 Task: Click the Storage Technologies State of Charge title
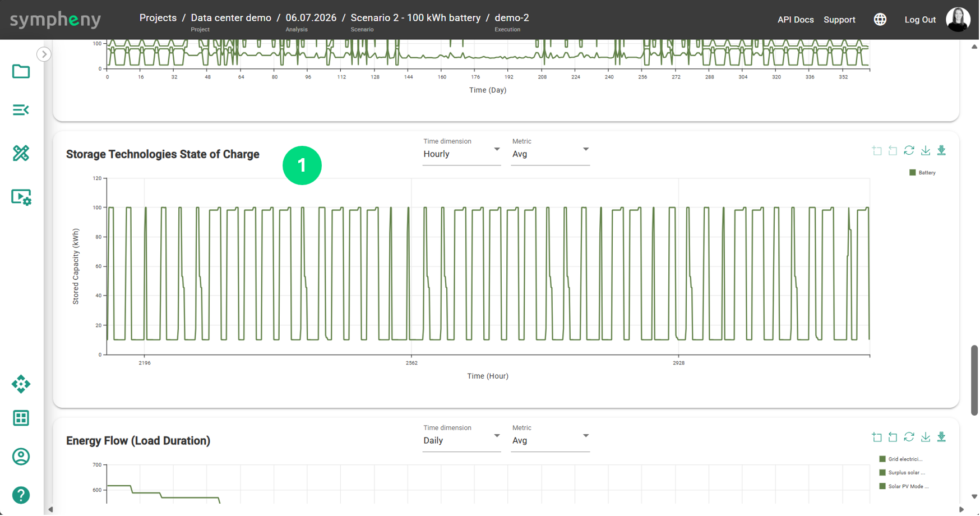163,154
